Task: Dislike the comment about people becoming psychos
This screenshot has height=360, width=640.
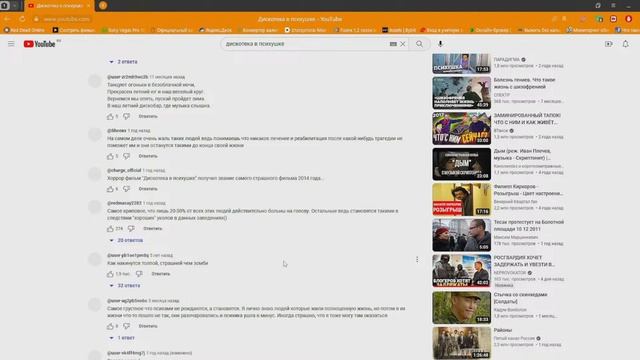Action: (x=127, y=326)
